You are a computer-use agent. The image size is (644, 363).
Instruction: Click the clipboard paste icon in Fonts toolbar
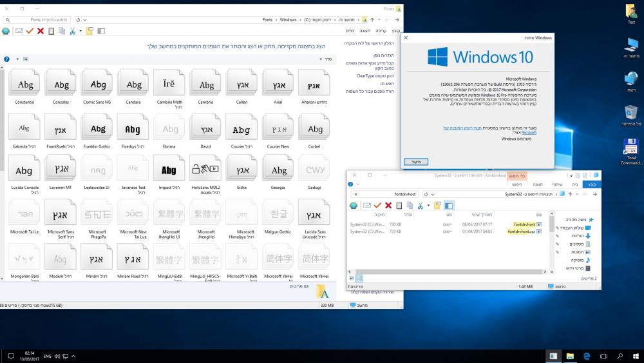click(51, 31)
